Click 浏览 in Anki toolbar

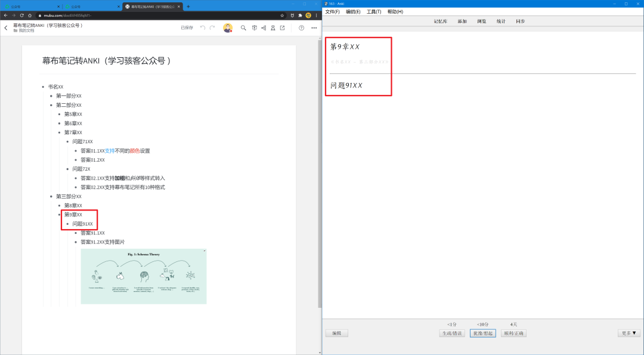click(481, 21)
